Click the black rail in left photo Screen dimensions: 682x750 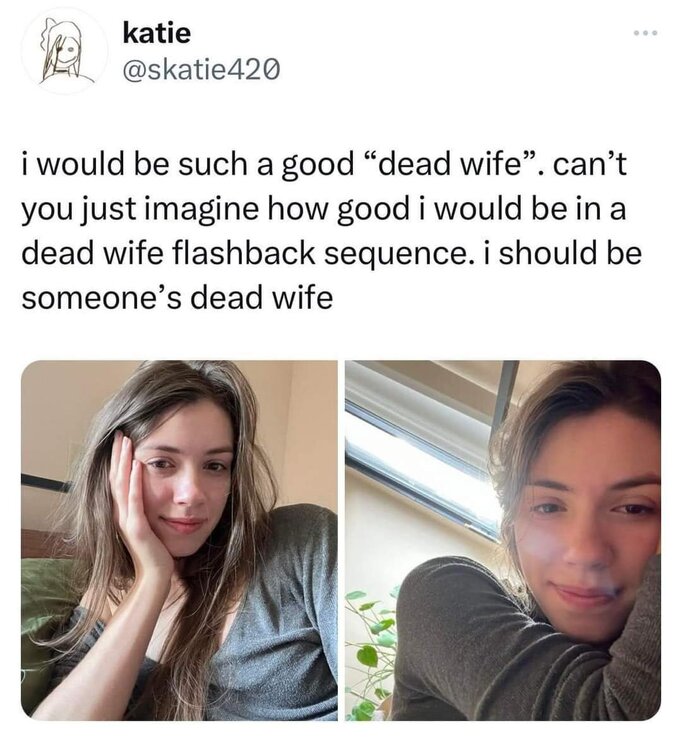(44, 483)
